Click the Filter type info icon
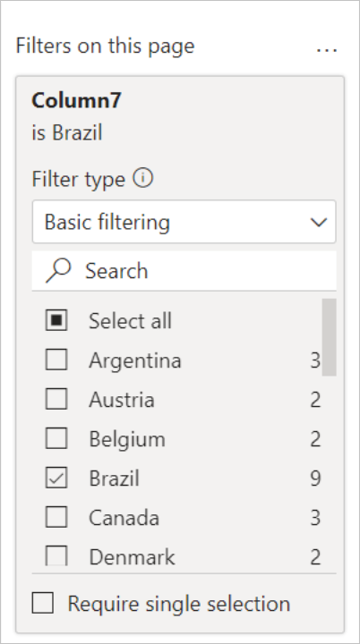The height and width of the screenshot is (644, 360). tap(143, 178)
